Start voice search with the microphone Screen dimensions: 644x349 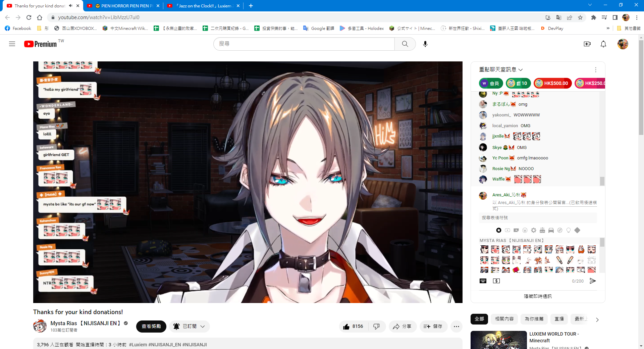click(x=425, y=44)
